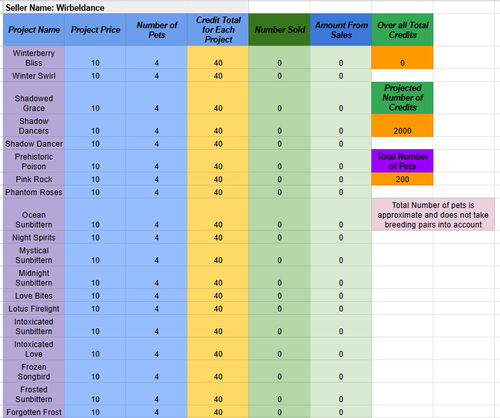This screenshot has width=500, height=418.
Task: Select the Projected Number of Credits label
Action: [x=402, y=98]
